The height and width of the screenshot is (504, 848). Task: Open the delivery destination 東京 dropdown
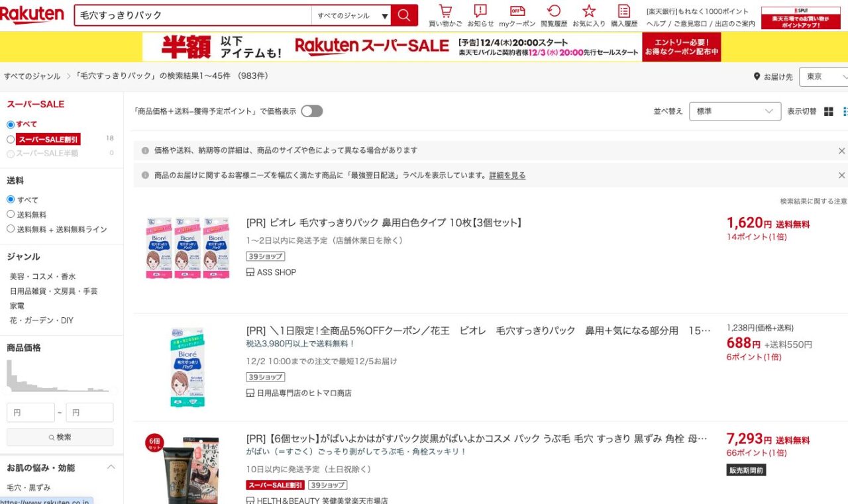click(823, 77)
